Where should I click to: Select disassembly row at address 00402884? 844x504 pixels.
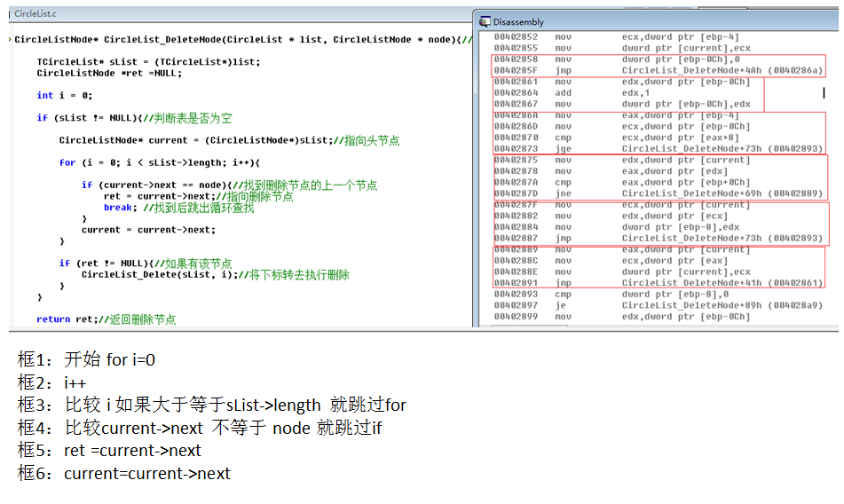point(617,227)
